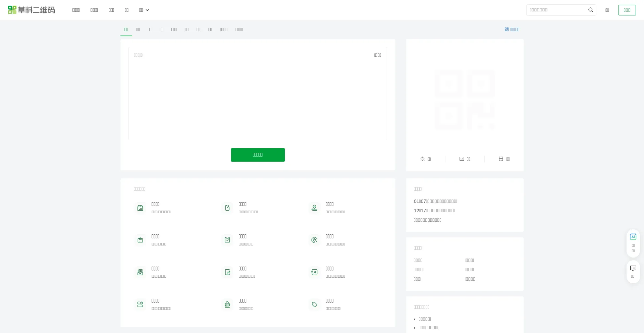Click the header search input field
Viewport: 644px width, 333px height.
pos(556,10)
